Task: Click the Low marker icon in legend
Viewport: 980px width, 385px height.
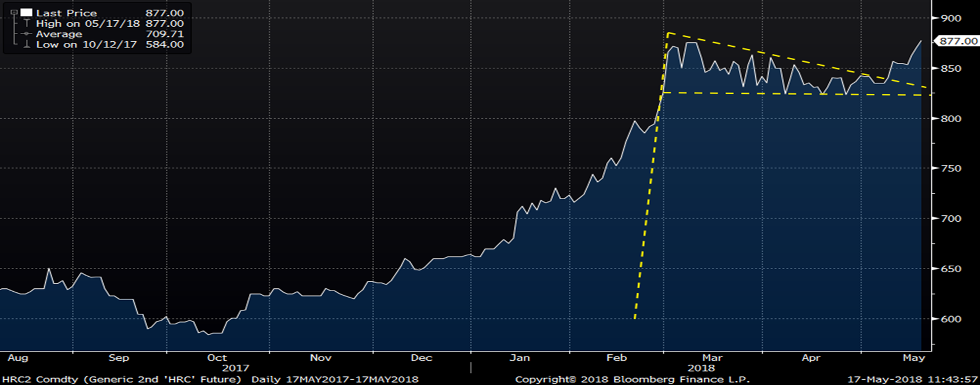Action: coord(27,45)
